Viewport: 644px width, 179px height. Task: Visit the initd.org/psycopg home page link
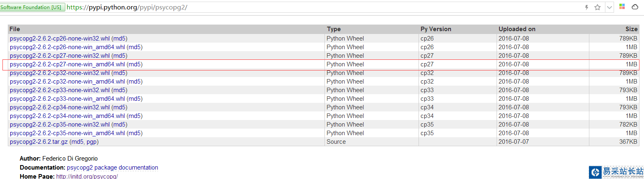coord(87,176)
